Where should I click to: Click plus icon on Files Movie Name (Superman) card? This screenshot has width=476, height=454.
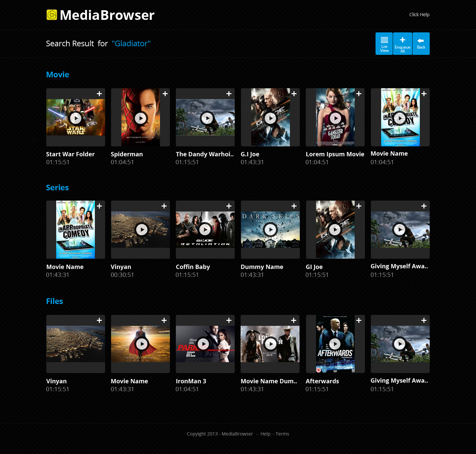coord(164,321)
